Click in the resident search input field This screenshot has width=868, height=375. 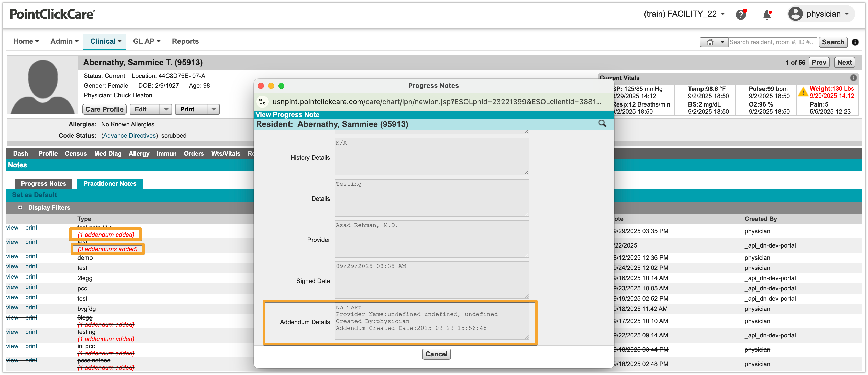773,42
